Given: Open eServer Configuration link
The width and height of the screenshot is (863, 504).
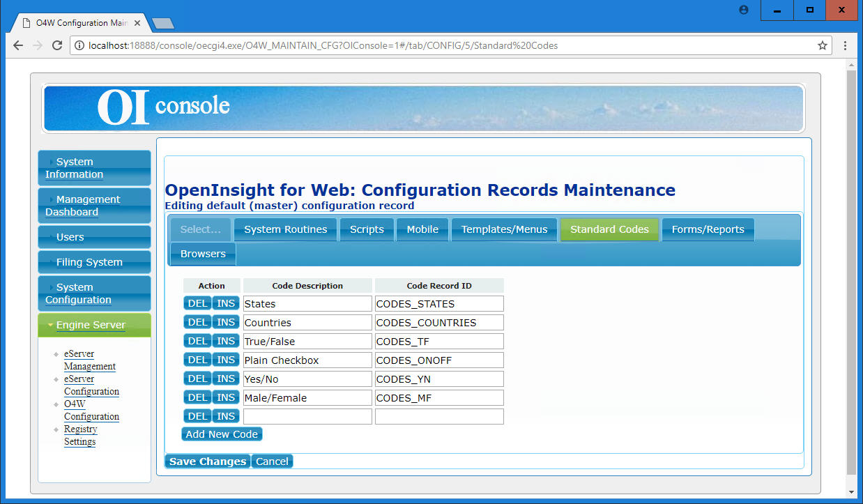Looking at the screenshot, I should pyautogui.click(x=91, y=385).
